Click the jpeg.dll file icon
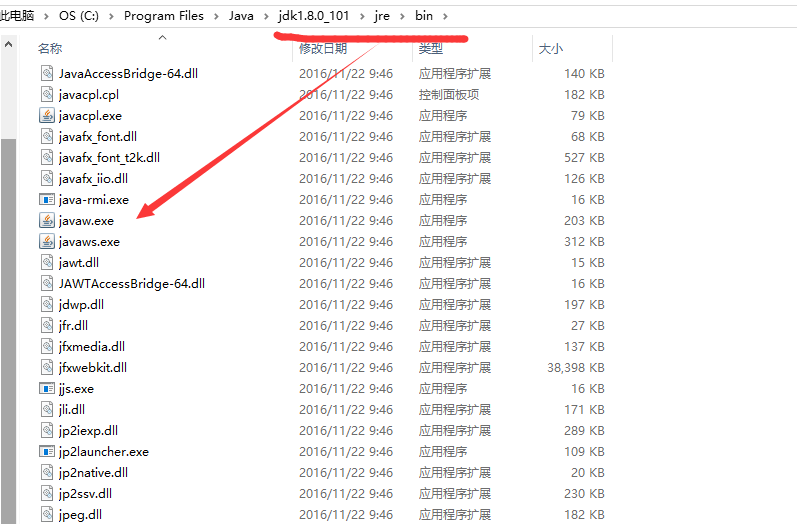Viewport: 797px width, 524px height. pos(47,514)
